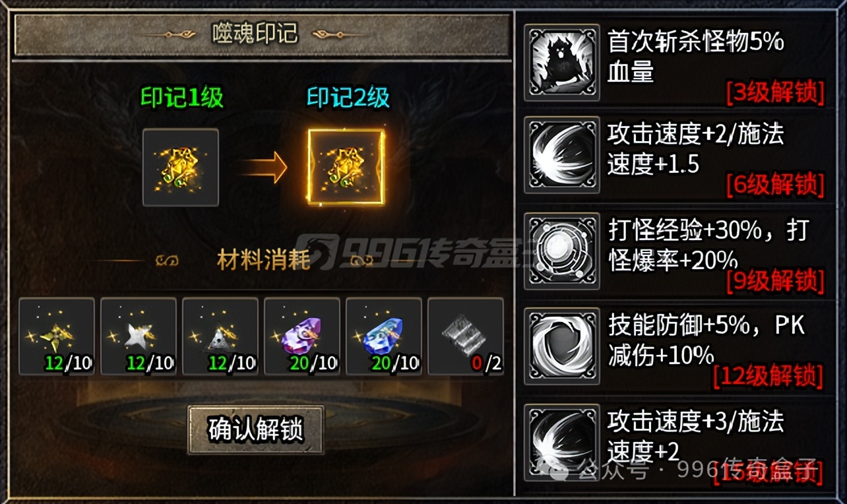Click the 12级解锁 unlock label
This screenshot has width=847, height=504.
click(x=769, y=377)
